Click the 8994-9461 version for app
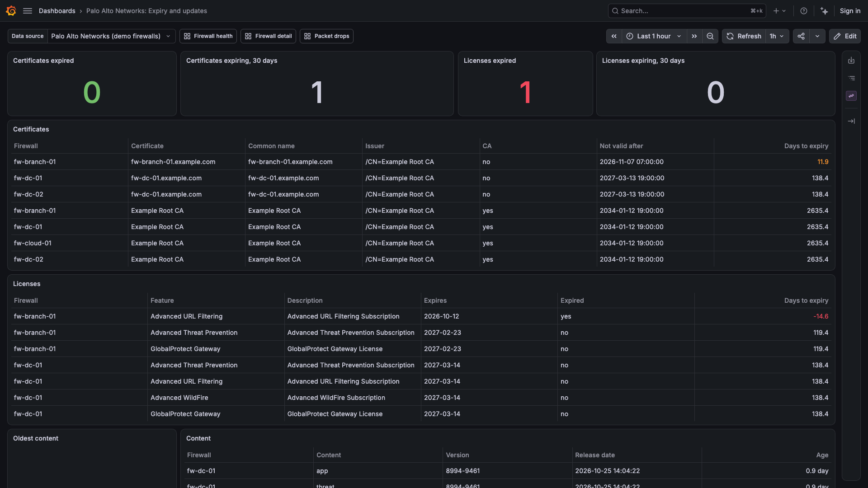Screen dimensions: 868x488 462,471
